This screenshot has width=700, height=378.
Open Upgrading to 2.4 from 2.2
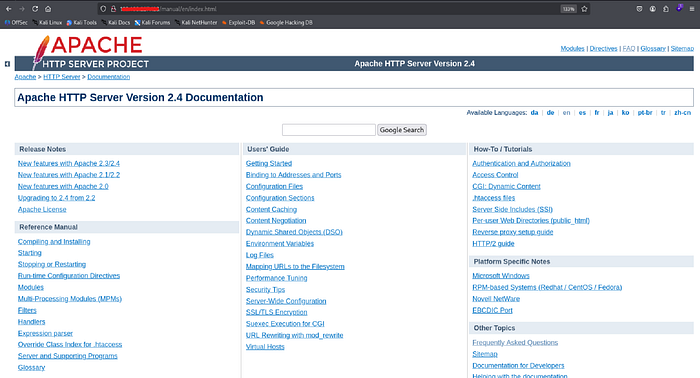[56, 198]
